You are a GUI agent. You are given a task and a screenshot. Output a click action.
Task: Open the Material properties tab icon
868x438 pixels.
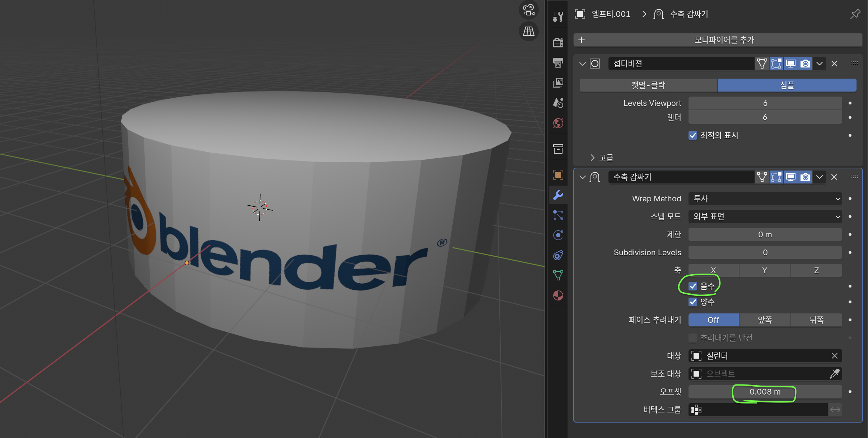pyautogui.click(x=558, y=295)
